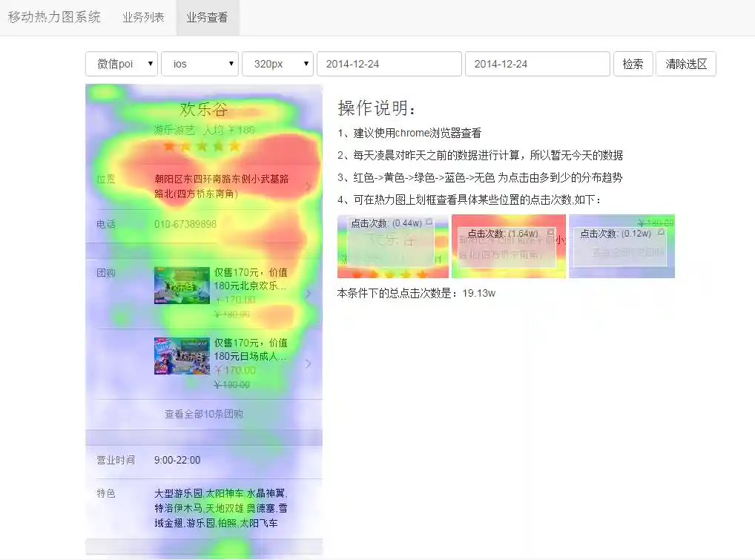Open the 业务列表 tab
This screenshot has height=560, width=755.
coord(143,17)
